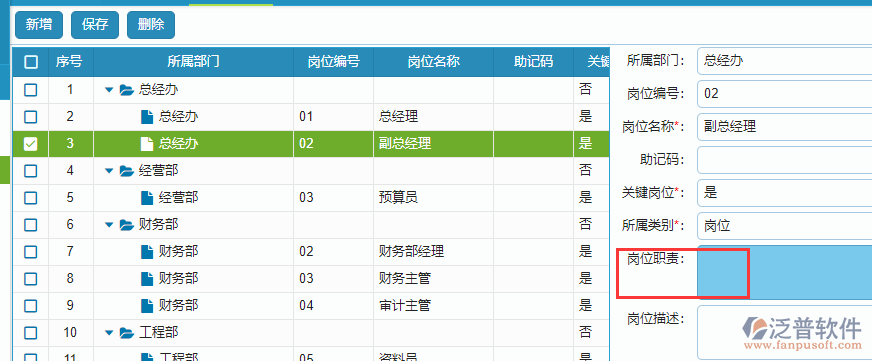Click 财务部 department text in row 8

[x=179, y=278]
